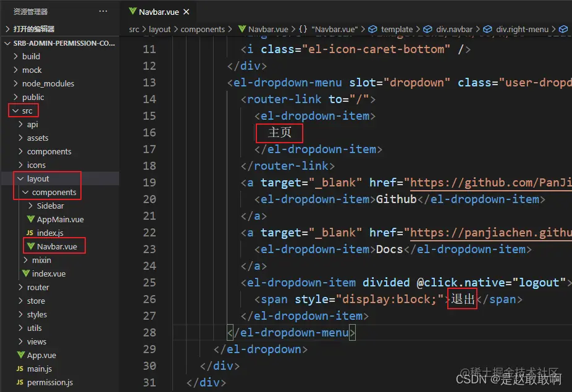Click the Github text on line 20

pos(396,199)
